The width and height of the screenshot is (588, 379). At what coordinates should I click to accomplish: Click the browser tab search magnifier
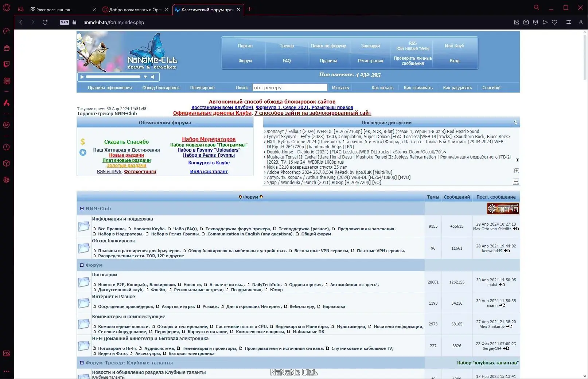[536, 7]
